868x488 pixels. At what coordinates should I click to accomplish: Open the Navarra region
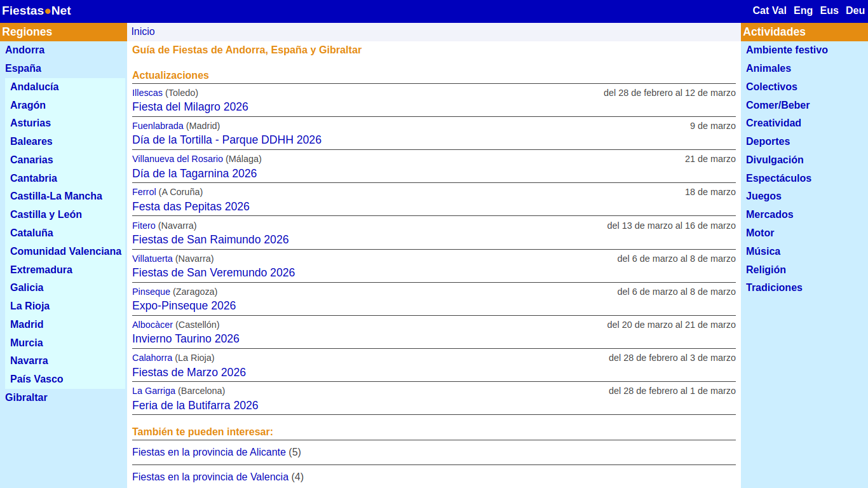pyautogui.click(x=29, y=361)
